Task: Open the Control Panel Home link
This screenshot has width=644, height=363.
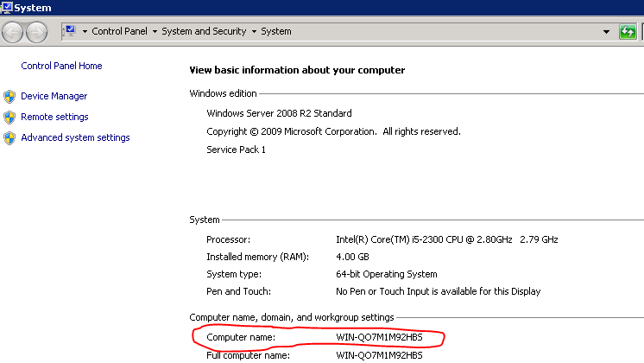Action: coord(61,66)
